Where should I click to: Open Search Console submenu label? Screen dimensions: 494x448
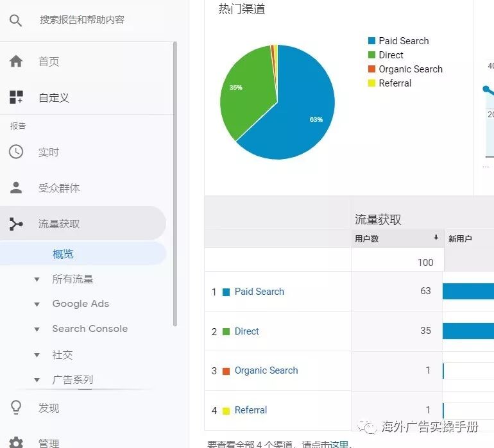[x=90, y=329]
